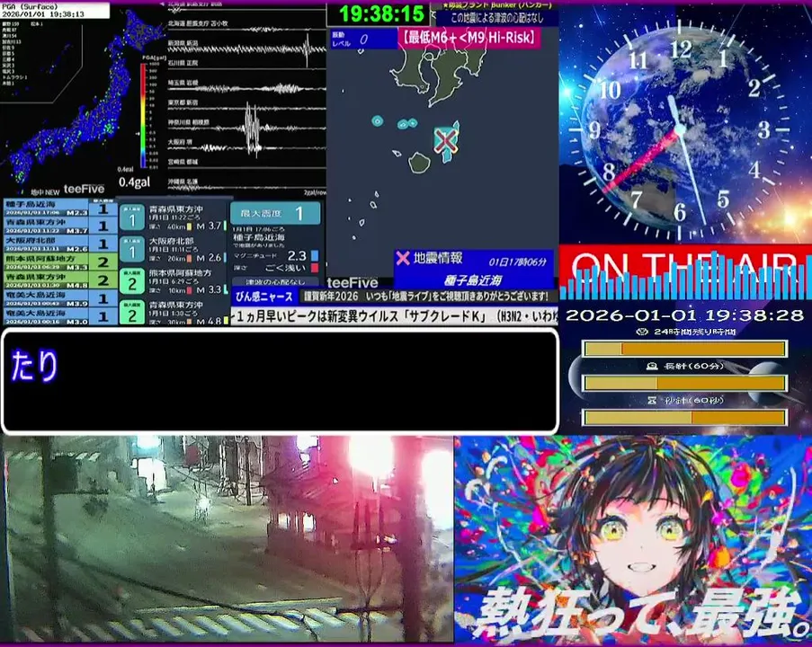Click the red X epicenter marker on the map
This screenshot has width=812, height=647.
tap(445, 140)
